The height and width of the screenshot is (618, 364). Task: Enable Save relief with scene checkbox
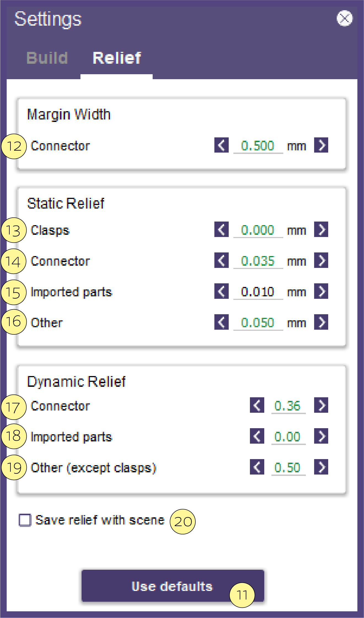tap(25, 520)
